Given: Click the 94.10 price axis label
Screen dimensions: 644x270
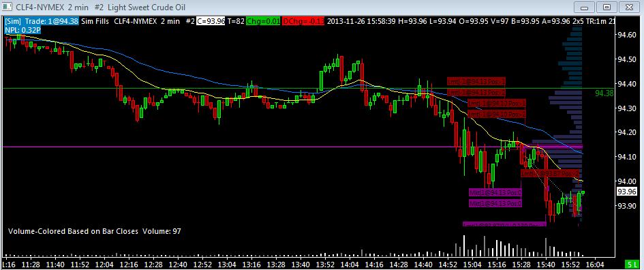Looking at the screenshot, I should click(x=626, y=157).
